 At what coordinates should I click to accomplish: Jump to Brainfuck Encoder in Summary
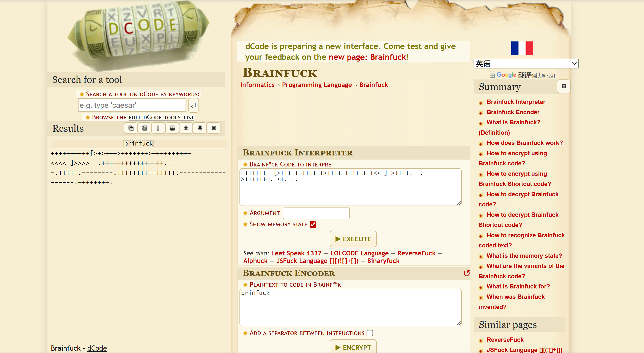513,112
